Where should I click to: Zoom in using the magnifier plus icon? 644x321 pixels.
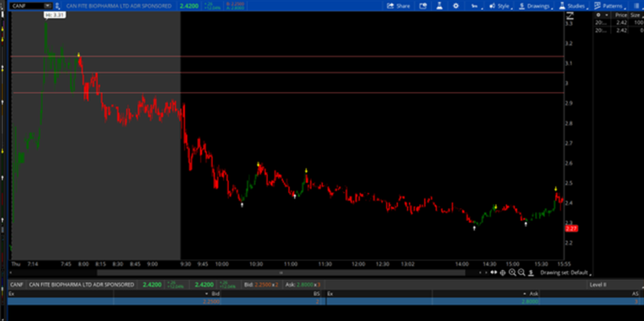513,273
